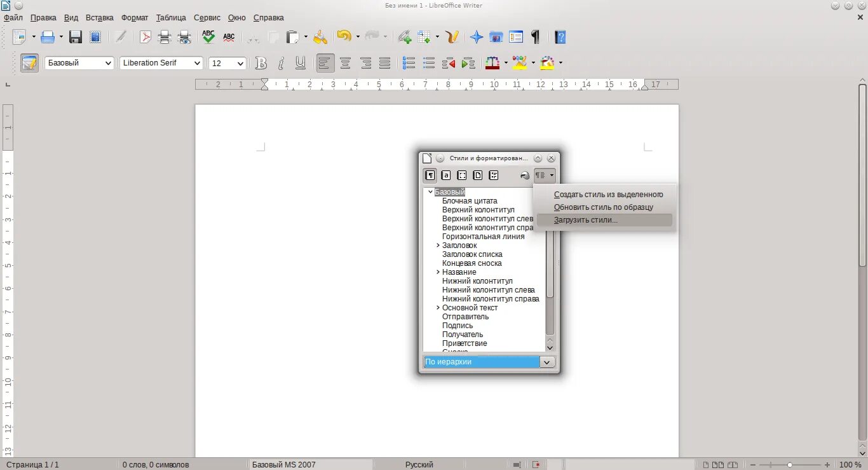This screenshot has height=470, width=868.
Task: Click the Undo arrow icon
Action: (x=344, y=37)
